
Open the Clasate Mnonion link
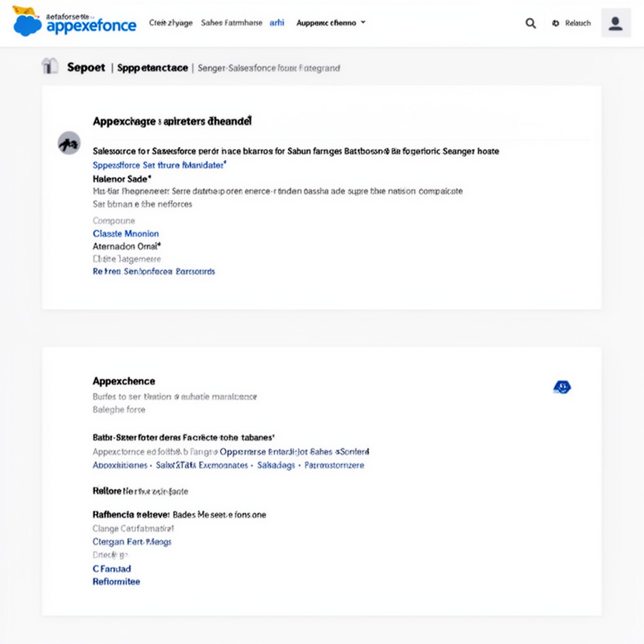[126, 233]
